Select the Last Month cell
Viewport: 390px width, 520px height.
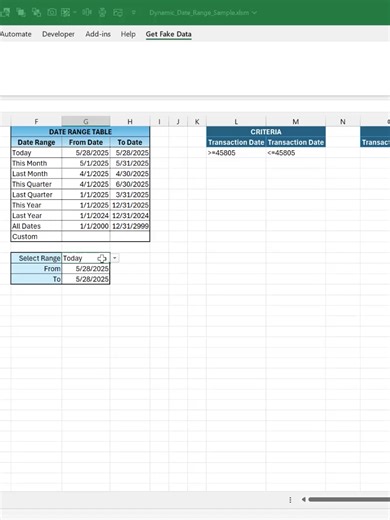point(36,174)
